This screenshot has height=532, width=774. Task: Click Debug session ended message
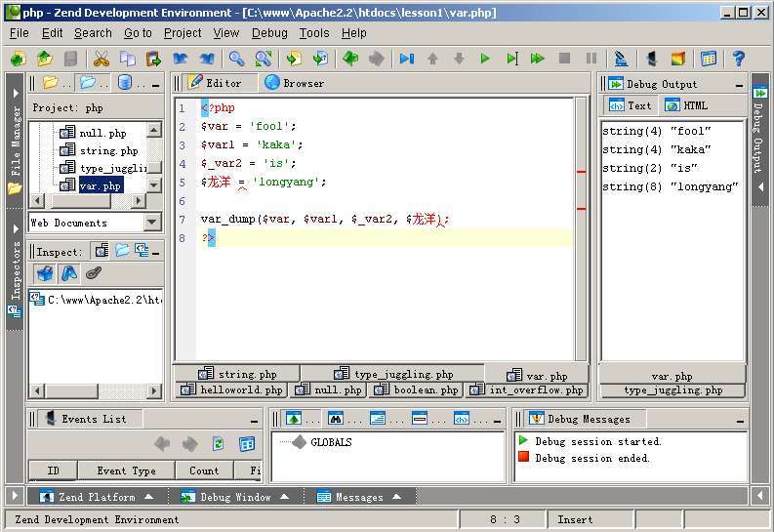[x=591, y=458]
